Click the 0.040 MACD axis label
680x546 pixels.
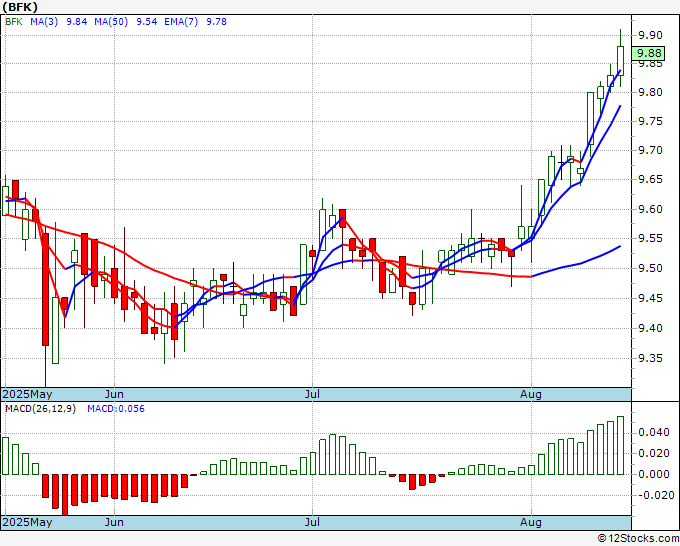point(654,432)
